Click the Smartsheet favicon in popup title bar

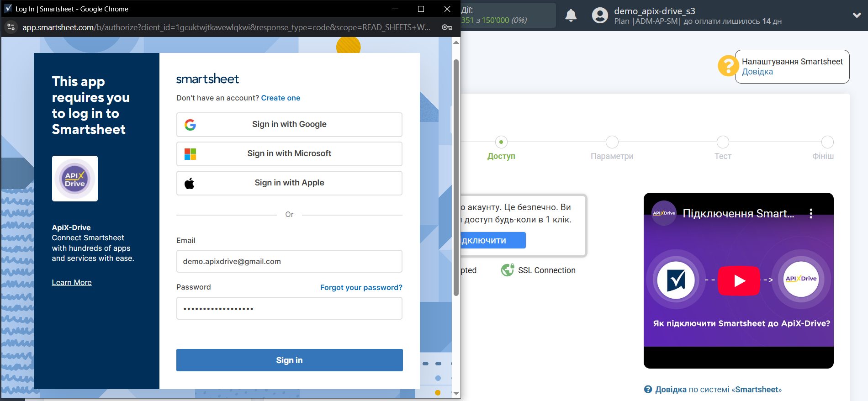pyautogui.click(x=8, y=9)
